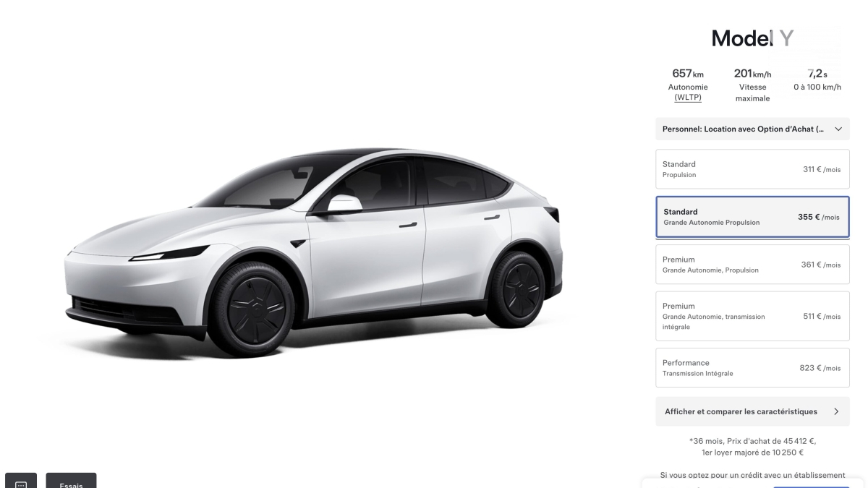Expand Afficher et comparer les caractéristiques
868x488 pixels.
pyautogui.click(x=752, y=411)
